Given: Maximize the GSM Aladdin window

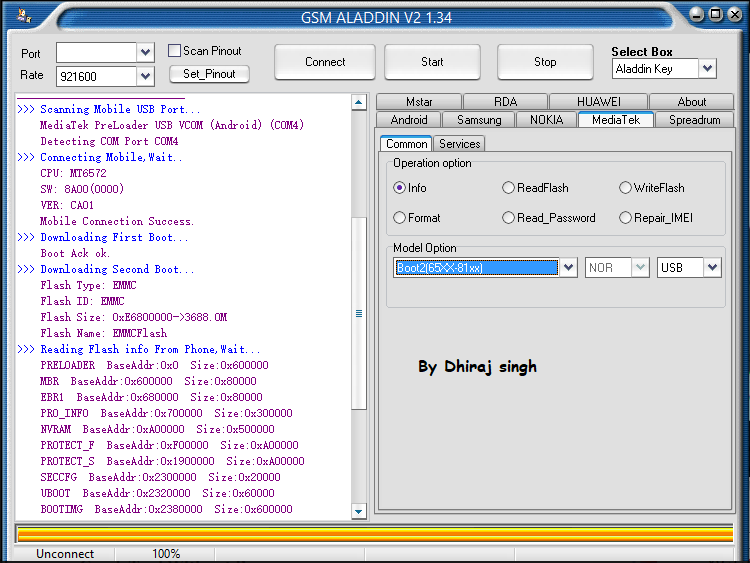Looking at the screenshot, I should coord(716,14).
